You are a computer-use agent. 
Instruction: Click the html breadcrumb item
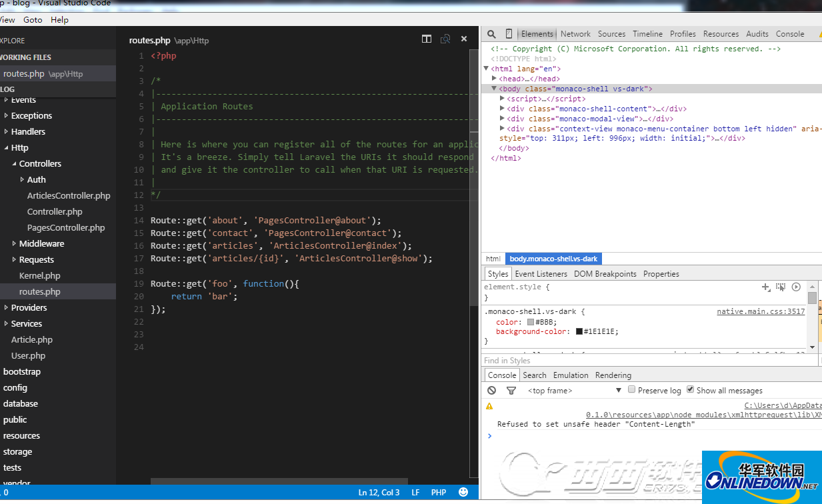click(493, 259)
